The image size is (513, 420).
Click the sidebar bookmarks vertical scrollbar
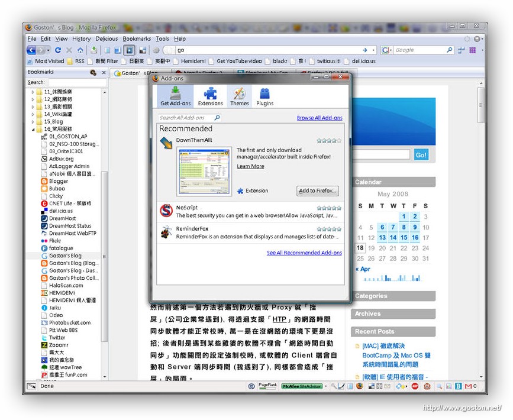coord(104,256)
